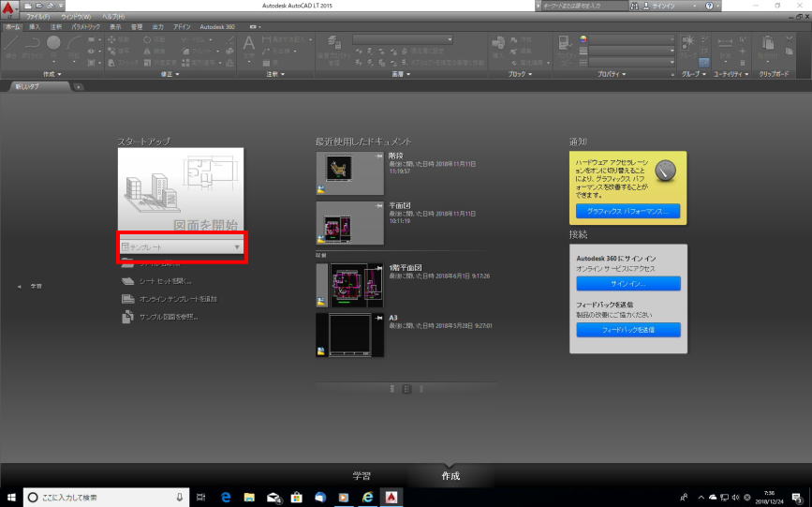The width and height of the screenshot is (812, 507).
Task: Click the グラフィックス パフォーマンス button
Action: pyautogui.click(x=627, y=211)
